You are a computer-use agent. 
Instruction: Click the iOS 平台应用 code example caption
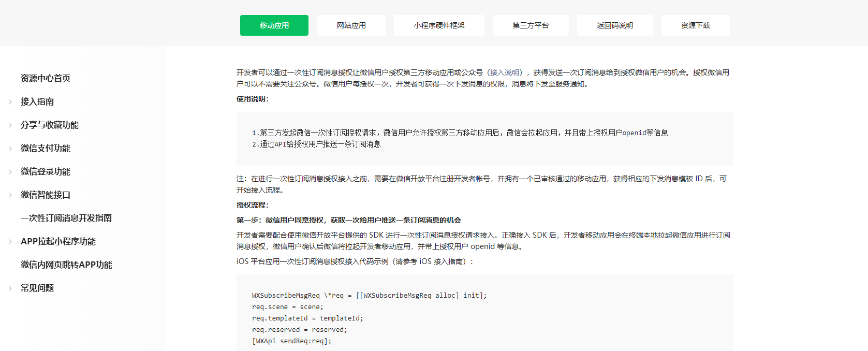click(355, 261)
